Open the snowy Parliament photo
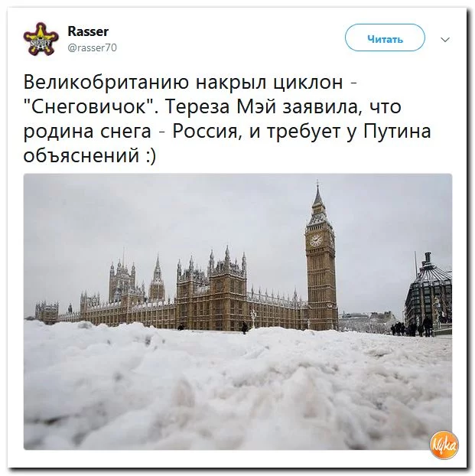The width and height of the screenshot is (475, 476). coord(238,311)
